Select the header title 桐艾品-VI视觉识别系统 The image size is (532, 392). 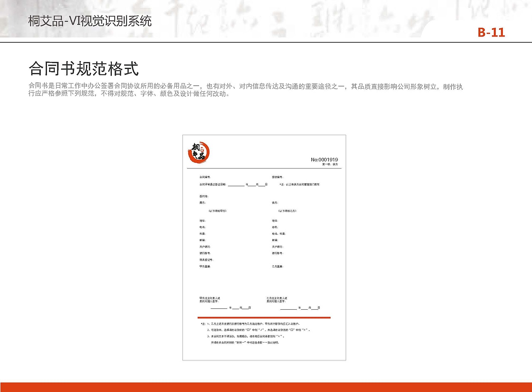click(x=90, y=21)
